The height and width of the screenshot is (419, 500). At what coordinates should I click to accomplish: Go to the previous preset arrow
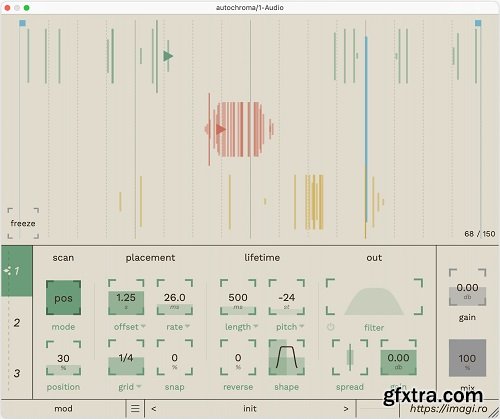[x=154, y=409]
